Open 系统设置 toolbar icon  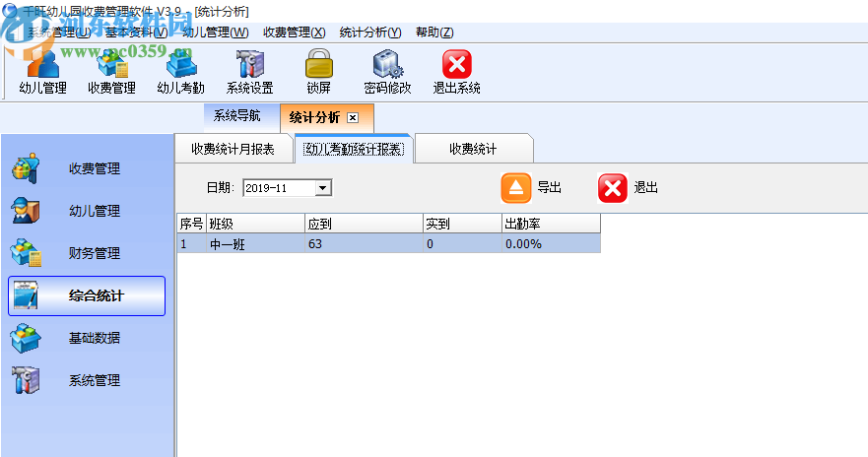(249, 71)
